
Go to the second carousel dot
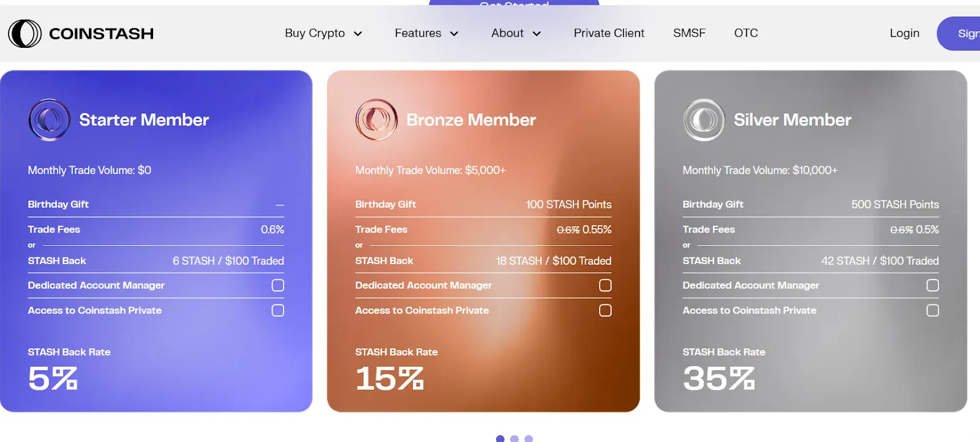point(514,438)
